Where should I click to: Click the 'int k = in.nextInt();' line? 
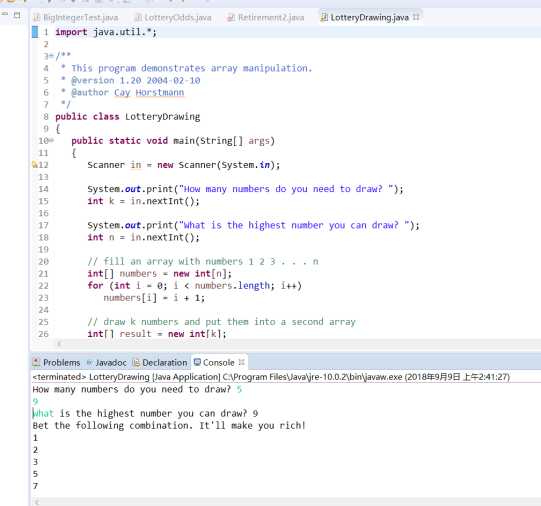(144, 201)
